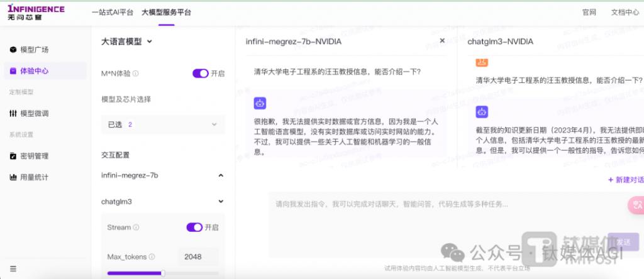
Task: Collapse sidebar with hamburger menu icon
Action: [13, 269]
